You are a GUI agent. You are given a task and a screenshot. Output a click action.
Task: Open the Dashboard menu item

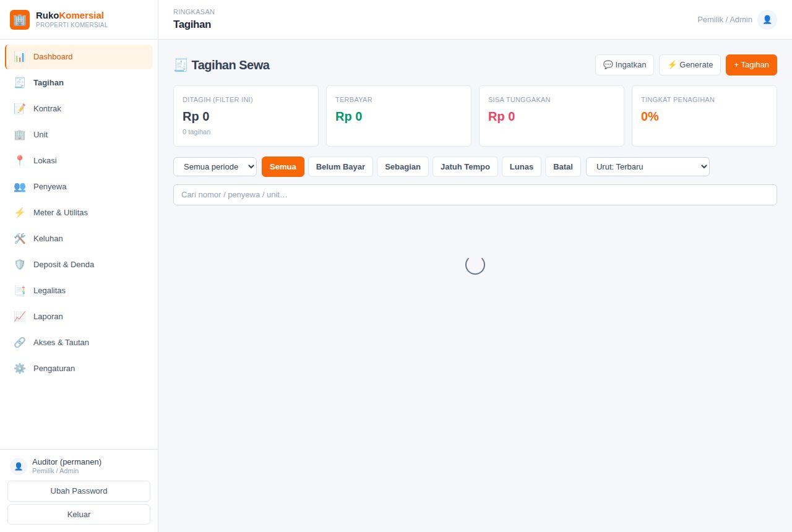(79, 57)
